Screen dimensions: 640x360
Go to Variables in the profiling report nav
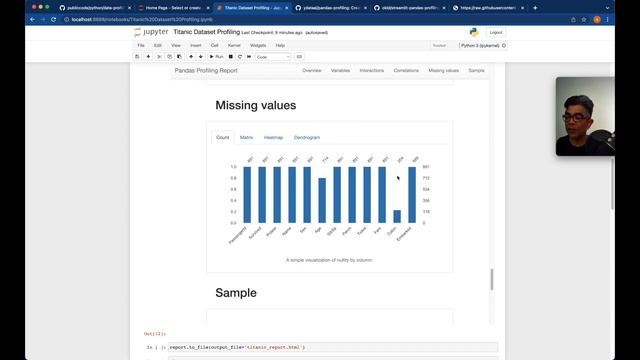tap(340, 71)
